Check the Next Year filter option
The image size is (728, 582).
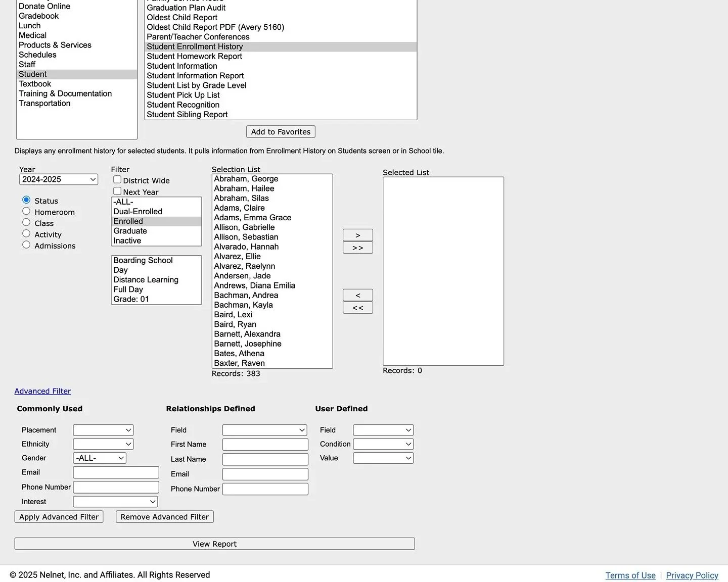point(117,191)
